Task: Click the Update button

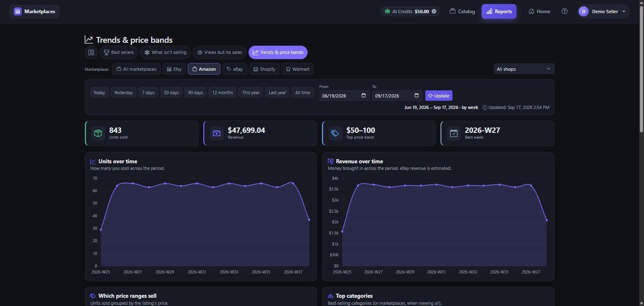Action: 439,96
